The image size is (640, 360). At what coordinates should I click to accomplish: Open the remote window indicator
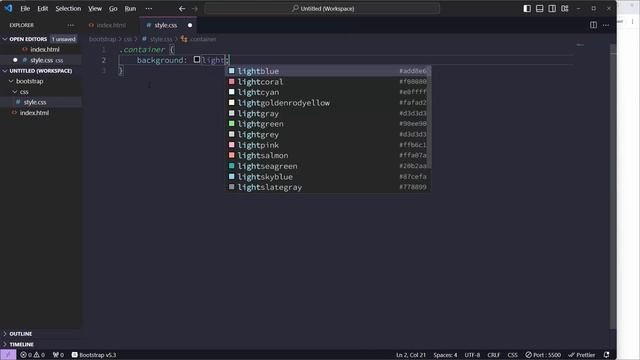pos(8,355)
